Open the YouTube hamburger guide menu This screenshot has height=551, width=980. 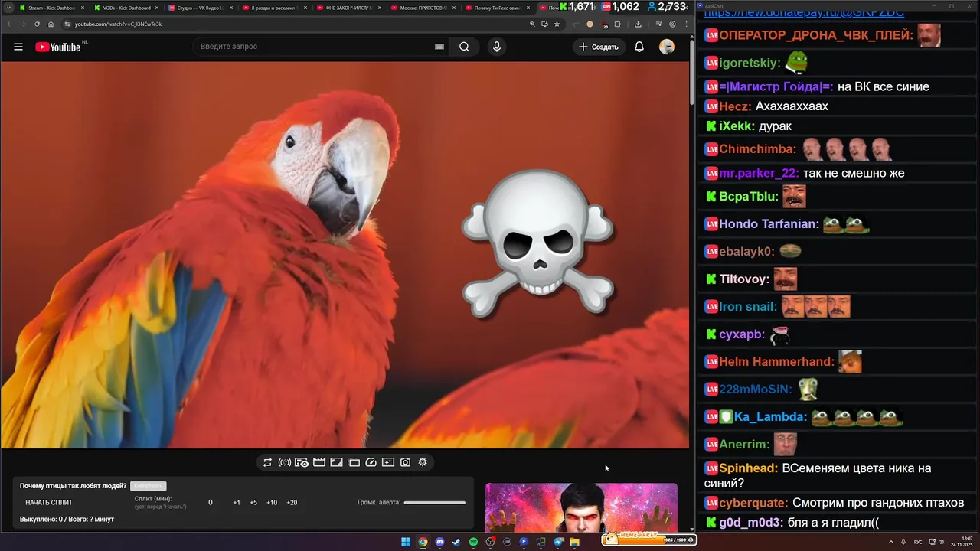18,47
